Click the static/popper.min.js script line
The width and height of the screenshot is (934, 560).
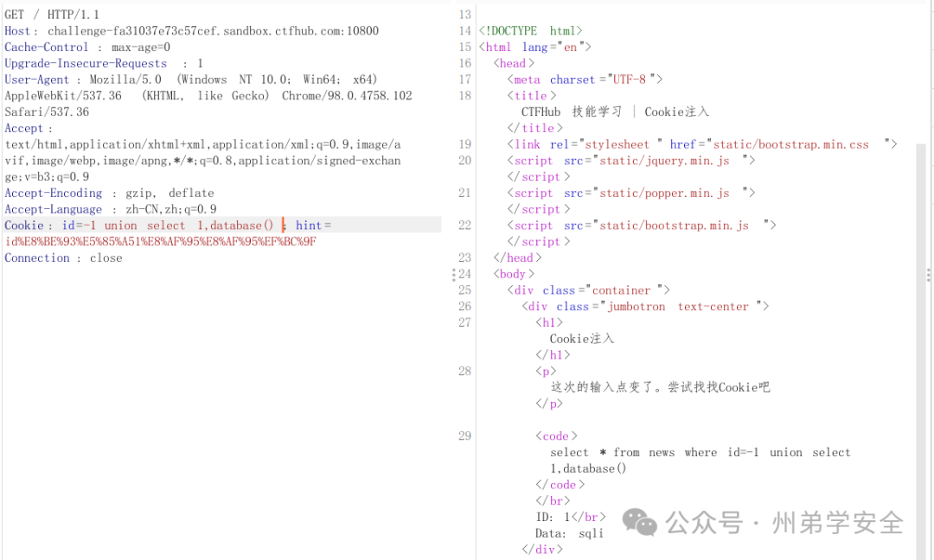tap(630, 193)
